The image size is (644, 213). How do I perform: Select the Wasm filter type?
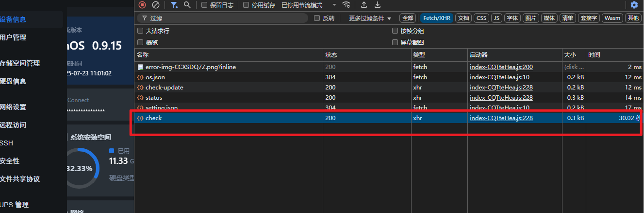(612, 18)
